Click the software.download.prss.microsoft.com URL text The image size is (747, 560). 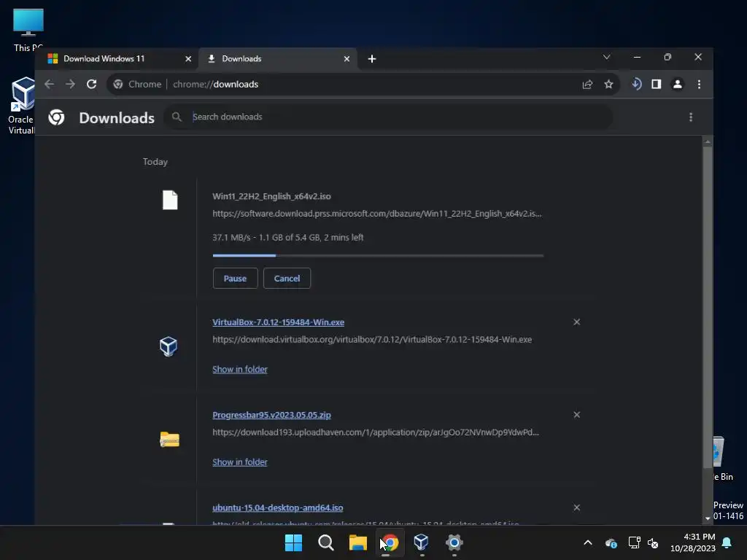coord(377,214)
